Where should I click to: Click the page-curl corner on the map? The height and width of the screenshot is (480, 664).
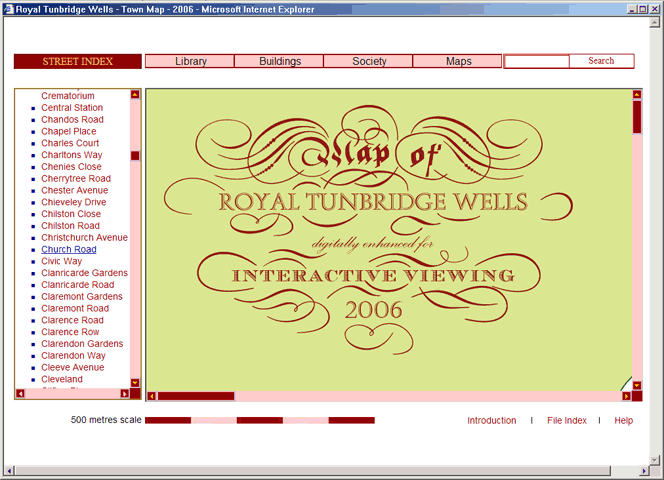pyautogui.click(x=625, y=383)
